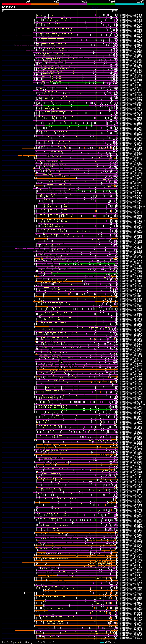Viewport: 146px width, 644px height.
Task: Click the red ~20% identity legend bar
Action: (x=16, y=4)
